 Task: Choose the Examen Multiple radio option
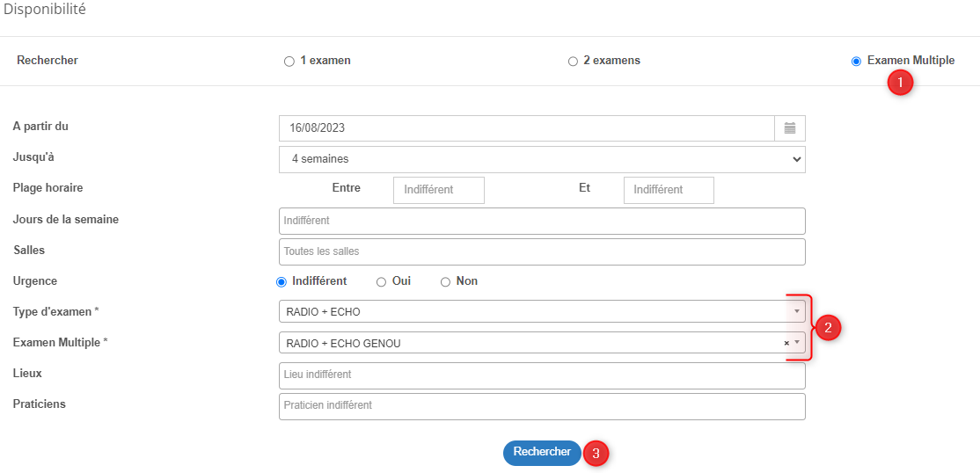click(x=856, y=62)
